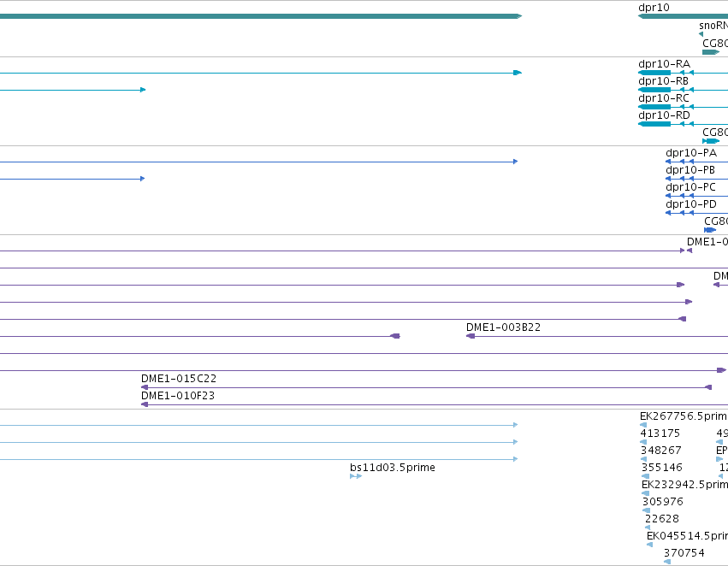Select the 370754 EST label

684,553
